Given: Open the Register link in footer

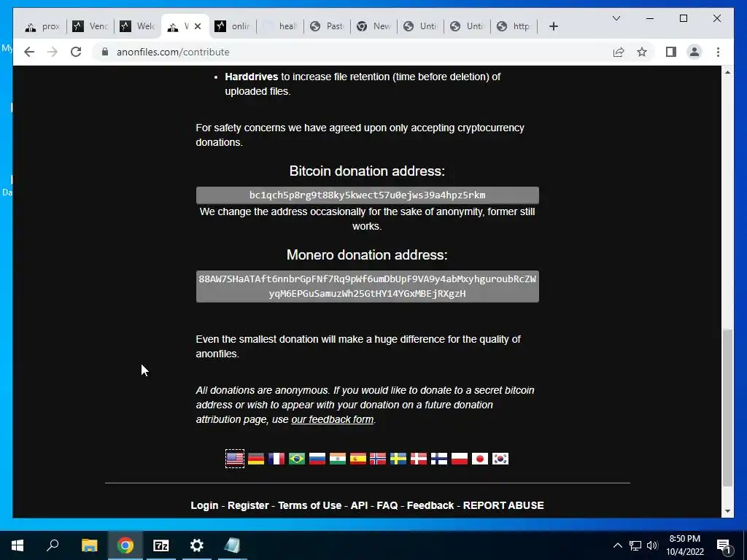Looking at the screenshot, I should [248, 506].
